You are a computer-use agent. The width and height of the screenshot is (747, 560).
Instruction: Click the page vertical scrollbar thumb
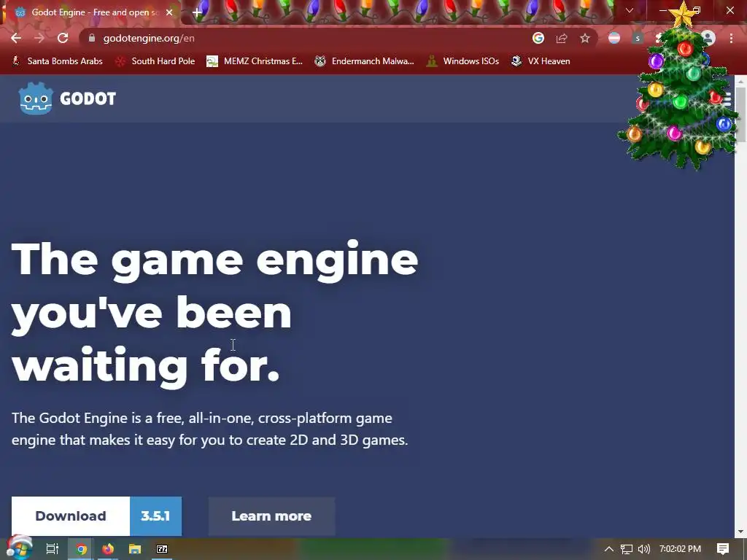pyautogui.click(x=740, y=114)
